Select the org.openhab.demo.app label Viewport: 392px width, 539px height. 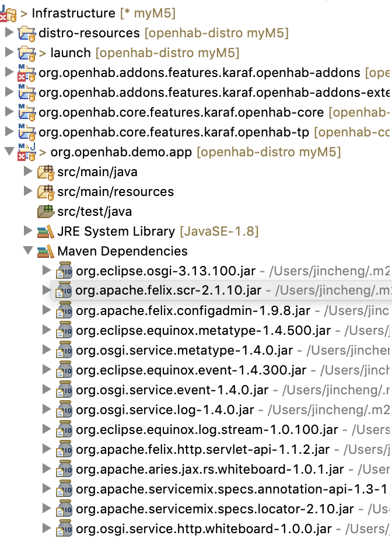[x=121, y=152]
